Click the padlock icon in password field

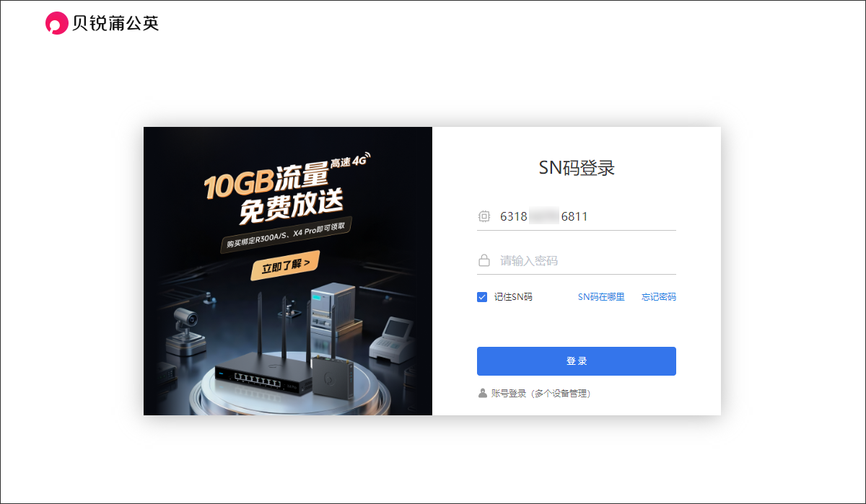point(484,260)
